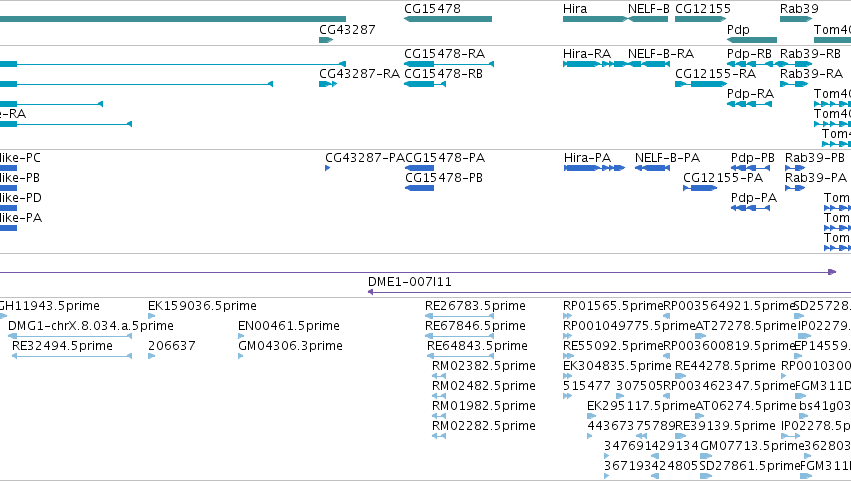
Task: Select the EK159036.5prime EST arrow
Action: pos(151,316)
